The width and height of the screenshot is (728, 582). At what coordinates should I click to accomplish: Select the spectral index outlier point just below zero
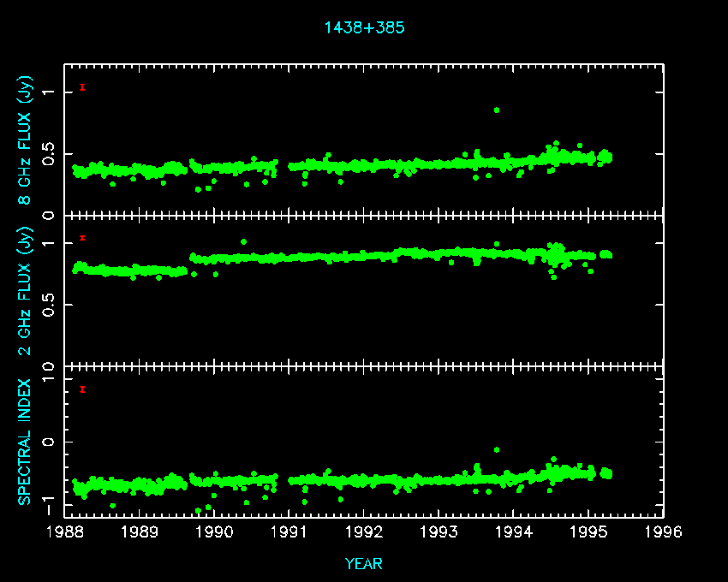coord(497,449)
